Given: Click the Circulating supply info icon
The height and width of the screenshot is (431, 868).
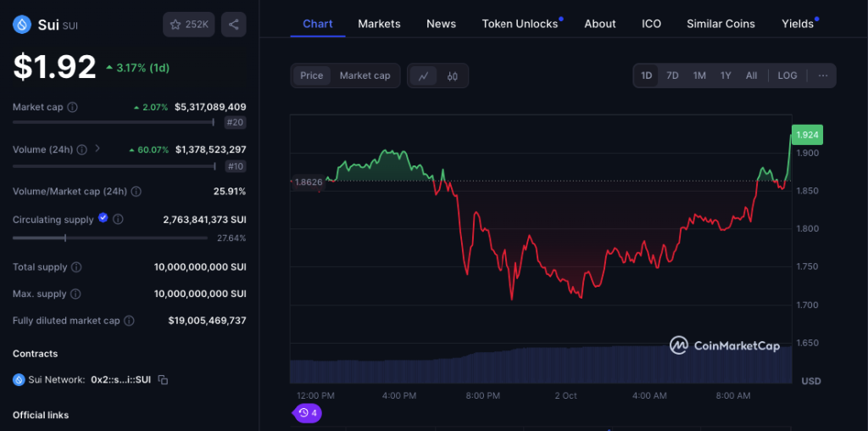Looking at the screenshot, I should pyautogui.click(x=118, y=220).
